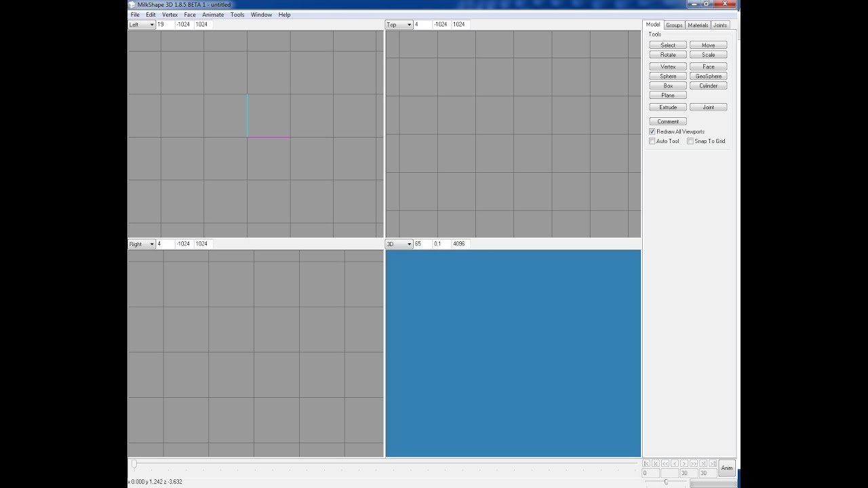
Task: Click the Left viewport field showing 19
Action: click(165, 24)
